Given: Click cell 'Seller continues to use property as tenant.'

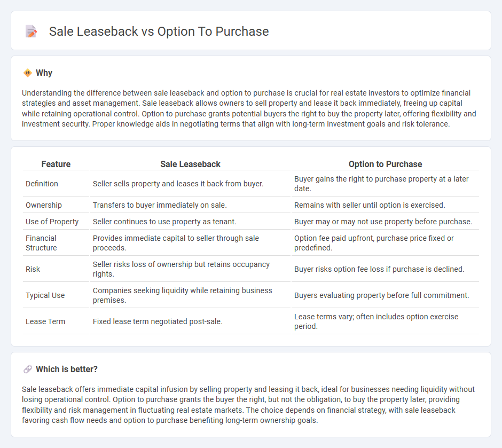Looking at the screenshot, I should click(190, 222).
